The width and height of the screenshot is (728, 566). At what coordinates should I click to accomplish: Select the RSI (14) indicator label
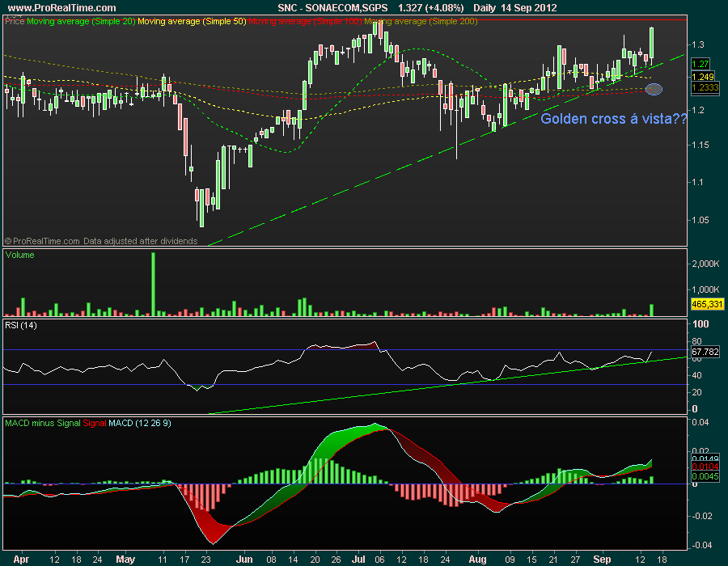point(21,325)
